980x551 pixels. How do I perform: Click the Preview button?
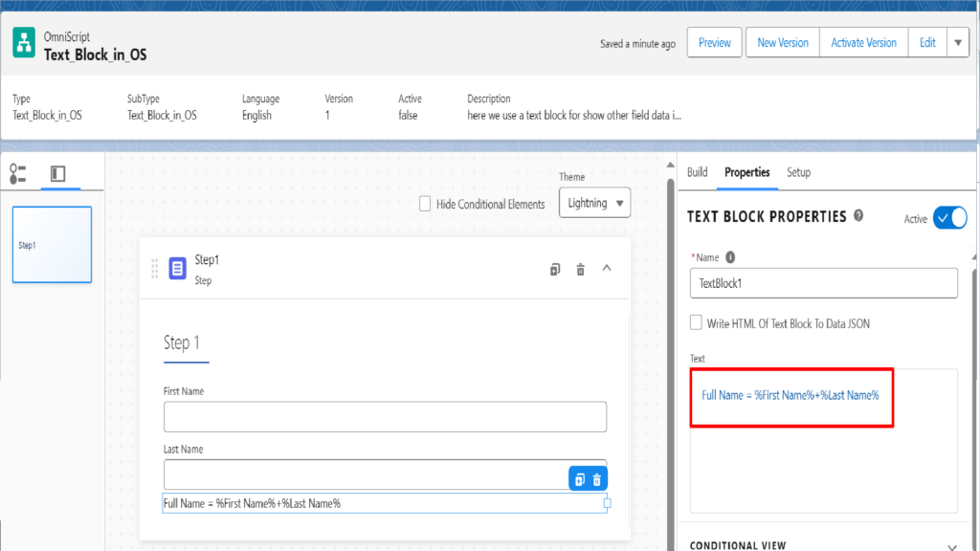(x=714, y=42)
